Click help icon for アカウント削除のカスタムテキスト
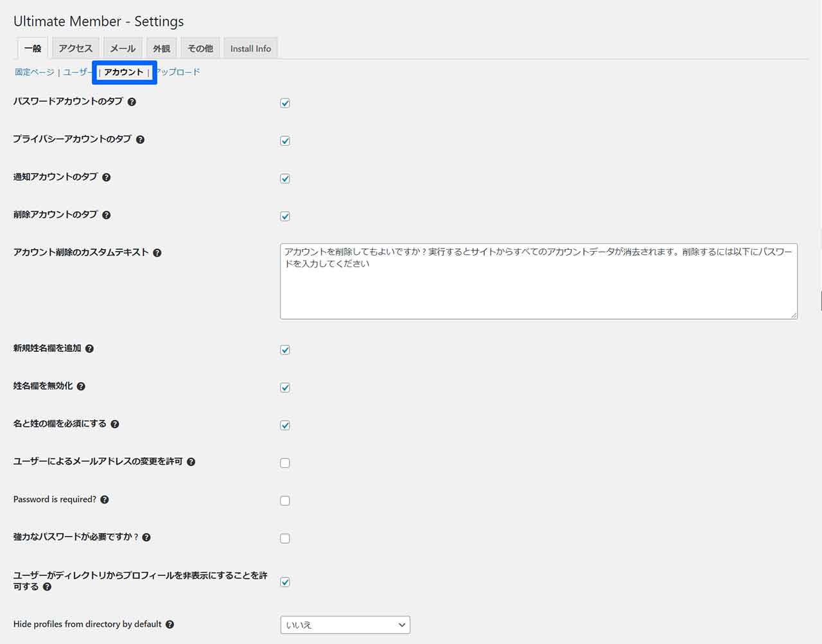 coord(157,253)
